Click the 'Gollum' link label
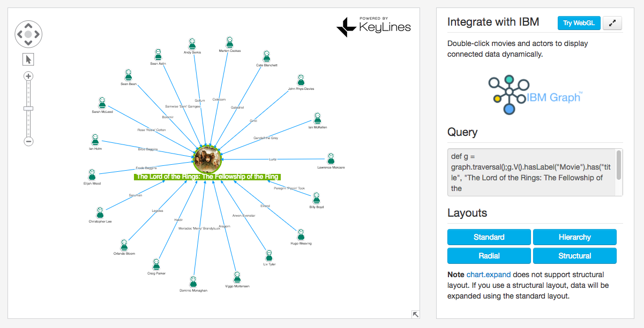This screenshot has width=644, height=328. 200,101
